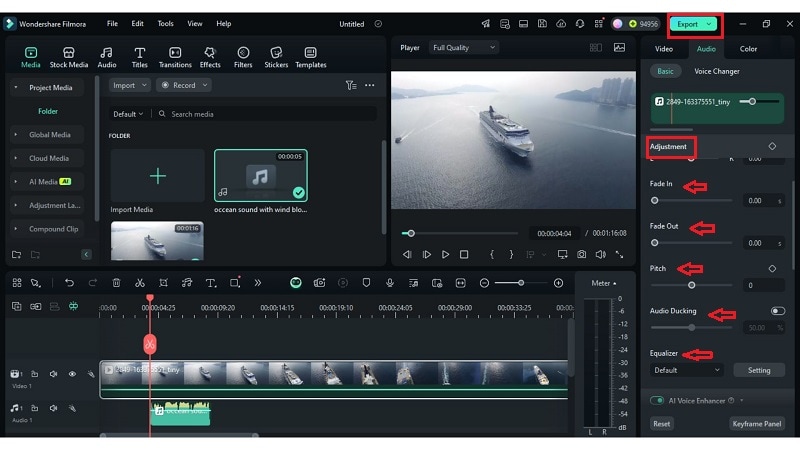Open the Import dropdown
800x450 pixels.
coord(130,85)
